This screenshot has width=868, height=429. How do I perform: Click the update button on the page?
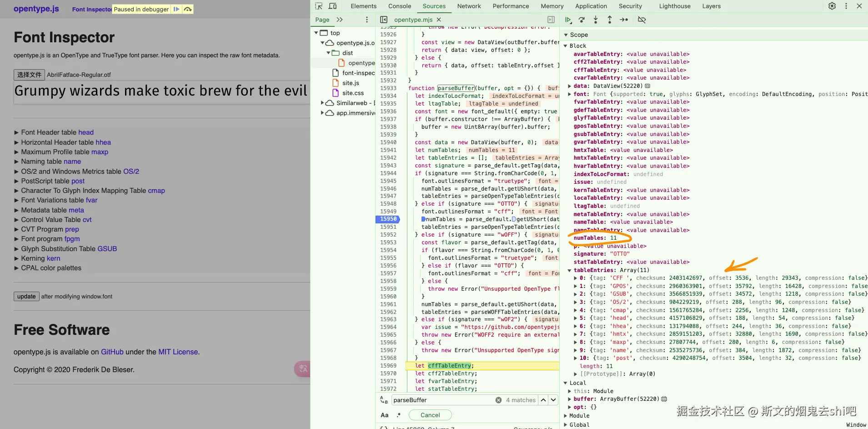[x=26, y=297]
